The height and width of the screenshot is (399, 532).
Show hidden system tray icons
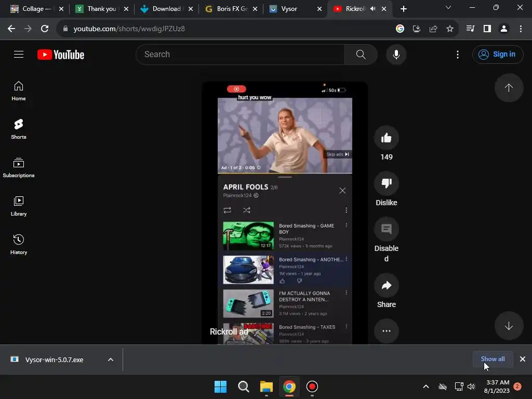point(426,387)
